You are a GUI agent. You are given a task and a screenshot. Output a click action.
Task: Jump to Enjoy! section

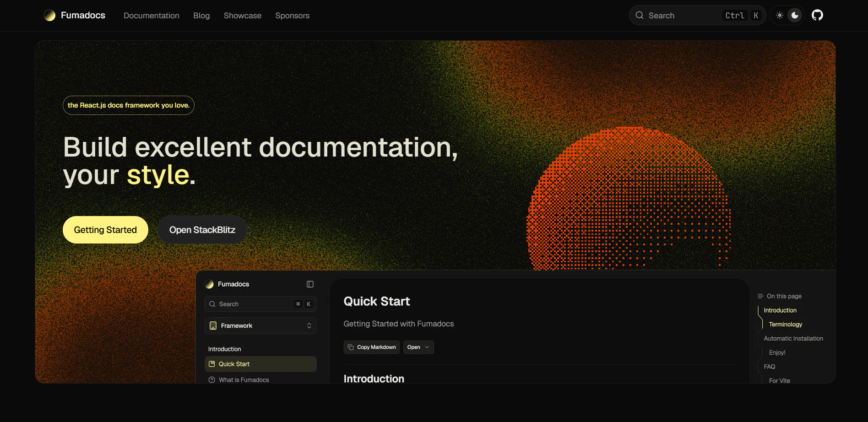777,353
